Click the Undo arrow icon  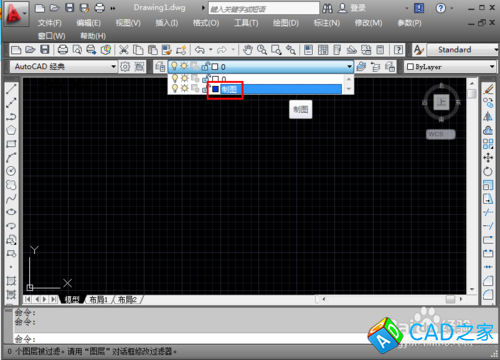[x=200, y=50]
